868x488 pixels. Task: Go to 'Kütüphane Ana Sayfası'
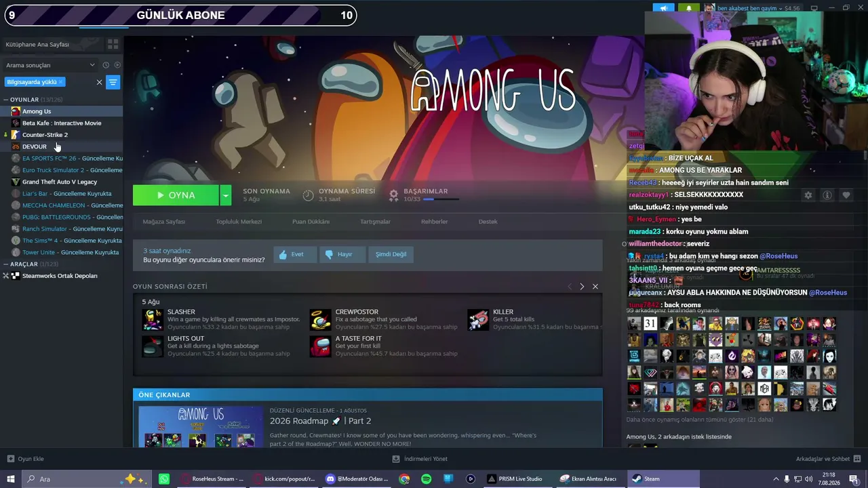[37, 44]
